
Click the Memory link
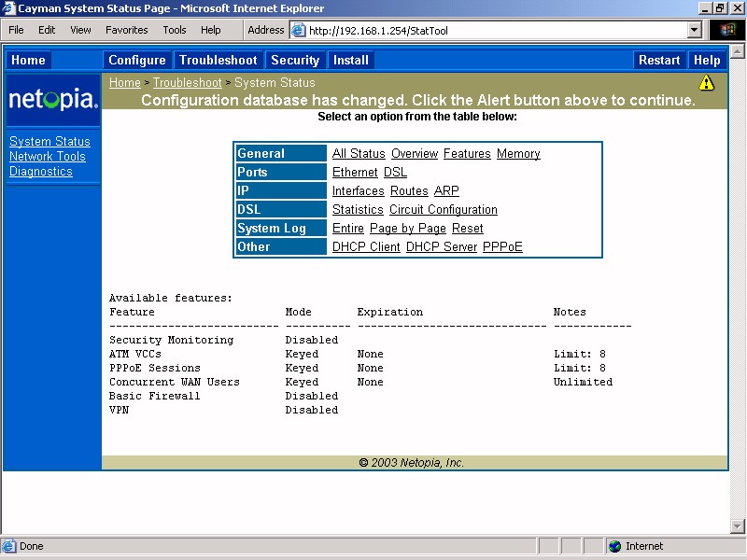[518, 154]
